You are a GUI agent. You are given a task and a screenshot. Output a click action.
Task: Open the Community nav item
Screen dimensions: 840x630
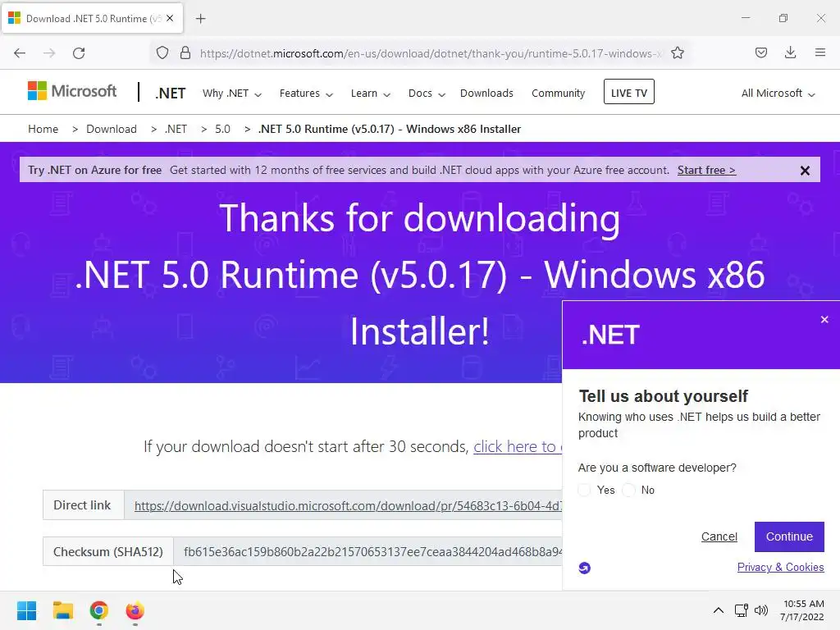(558, 94)
